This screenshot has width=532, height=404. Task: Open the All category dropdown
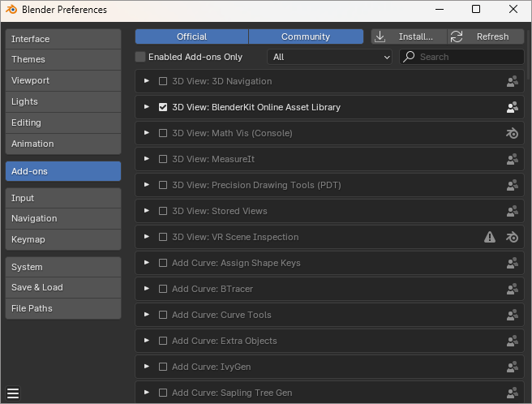pos(330,58)
